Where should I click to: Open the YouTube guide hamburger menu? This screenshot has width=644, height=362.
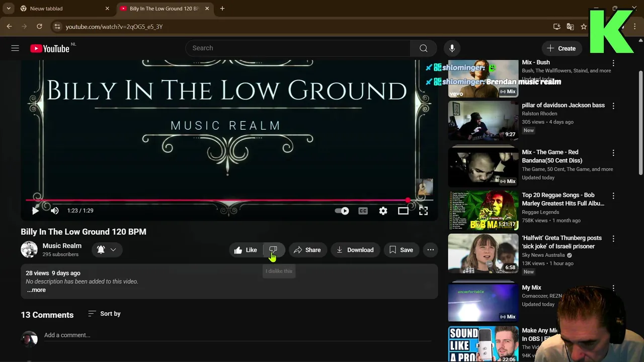pos(15,48)
